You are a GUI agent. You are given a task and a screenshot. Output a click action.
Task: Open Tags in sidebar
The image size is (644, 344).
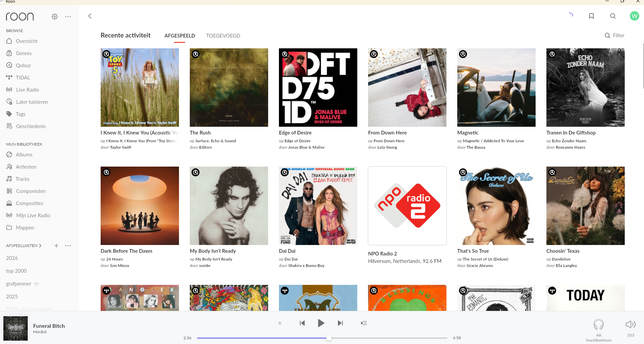[x=21, y=114]
